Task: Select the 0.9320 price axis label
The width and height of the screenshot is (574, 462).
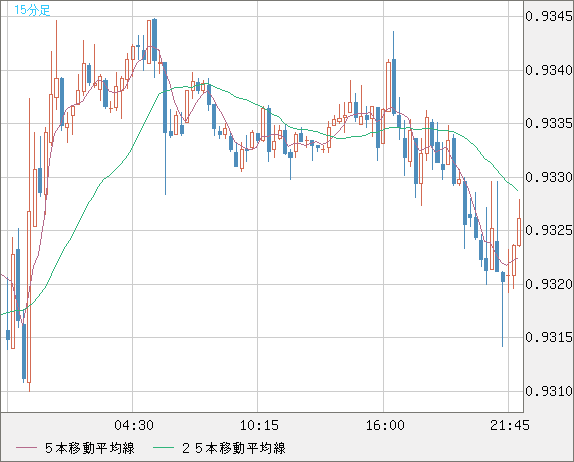Action: click(549, 284)
